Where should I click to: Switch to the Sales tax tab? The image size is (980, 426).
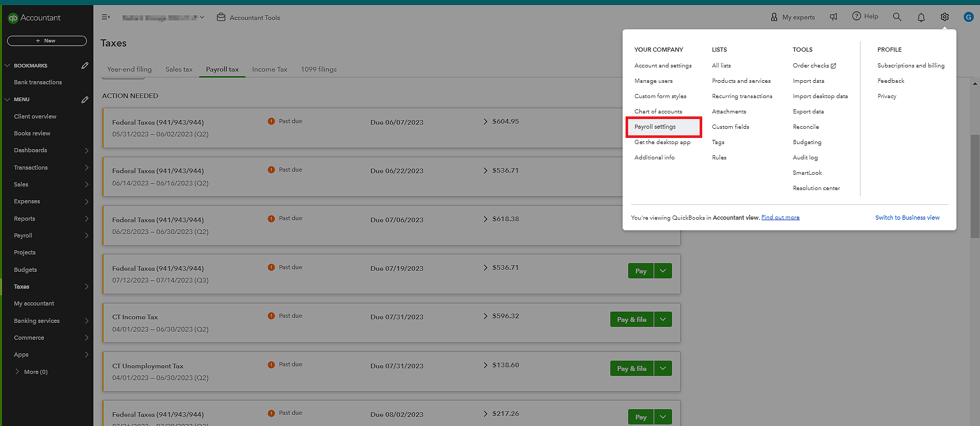(x=179, y=69)
